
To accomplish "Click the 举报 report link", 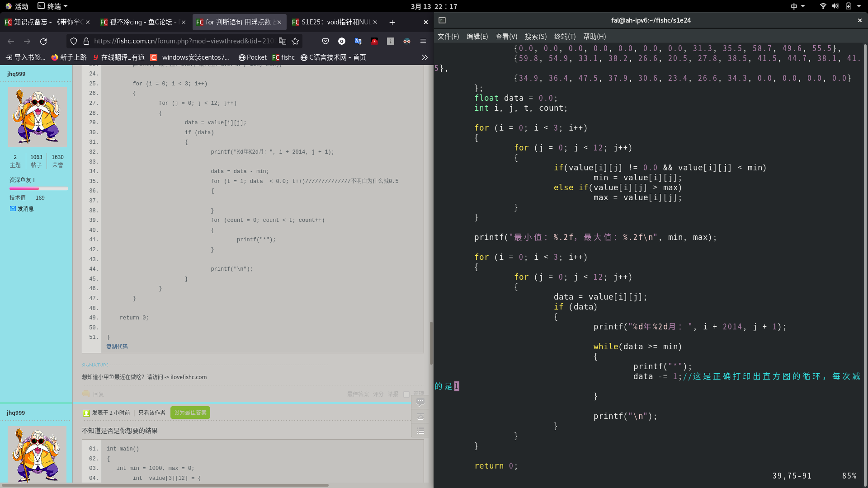I will coord(392,394).
